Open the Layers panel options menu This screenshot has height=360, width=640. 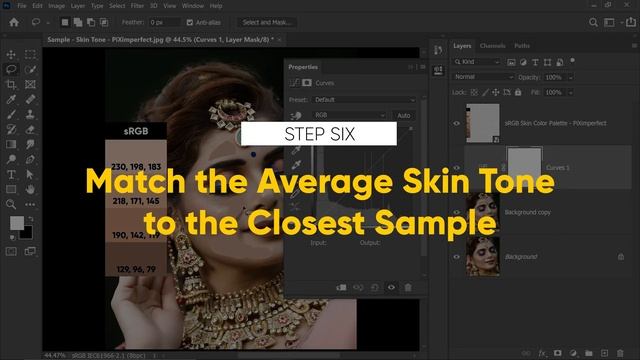(634, 46)
